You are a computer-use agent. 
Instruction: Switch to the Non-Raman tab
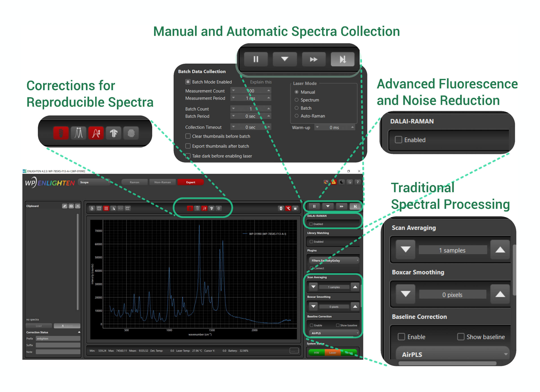(x=163, y=182)
